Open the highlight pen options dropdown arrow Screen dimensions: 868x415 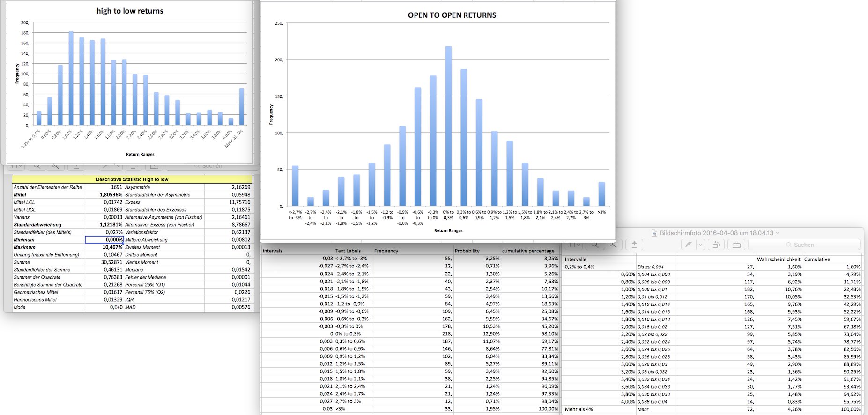[700, 245]
